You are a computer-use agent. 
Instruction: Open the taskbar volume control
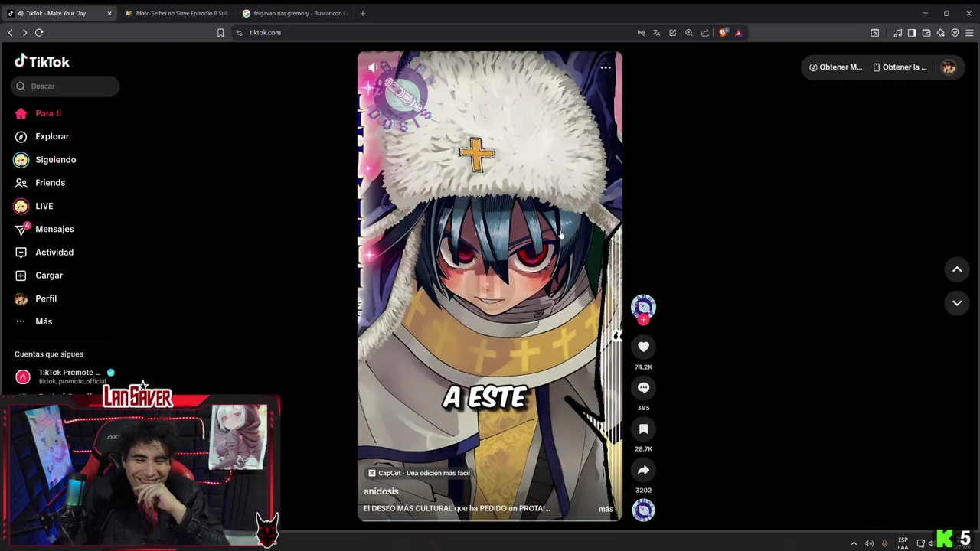tap(869, 543)
